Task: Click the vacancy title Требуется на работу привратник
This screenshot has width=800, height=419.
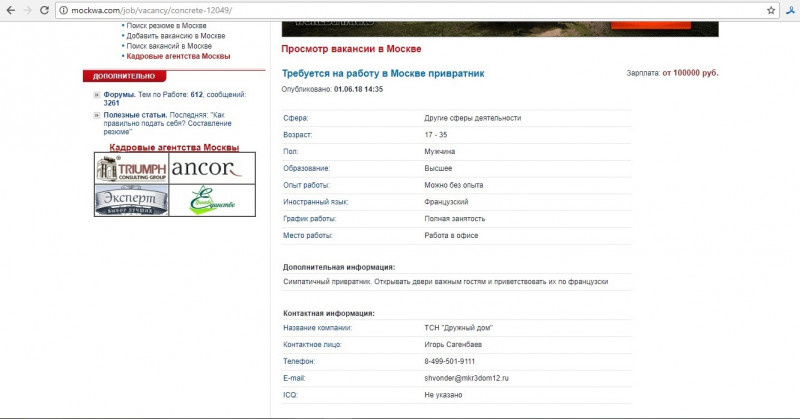Action: coord(383,73)
